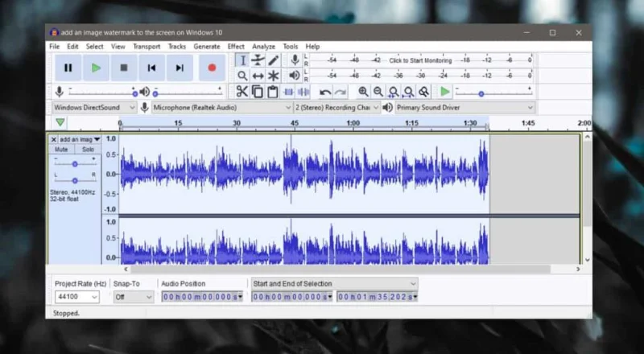Fit the whole project in window
644x354 pixels.
[409, 92]
